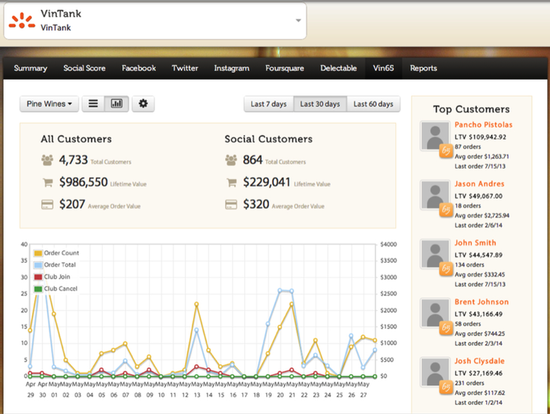The image size is (550, 414).
Task: Click the 864 social customers value
Action: tap(253, 160)
